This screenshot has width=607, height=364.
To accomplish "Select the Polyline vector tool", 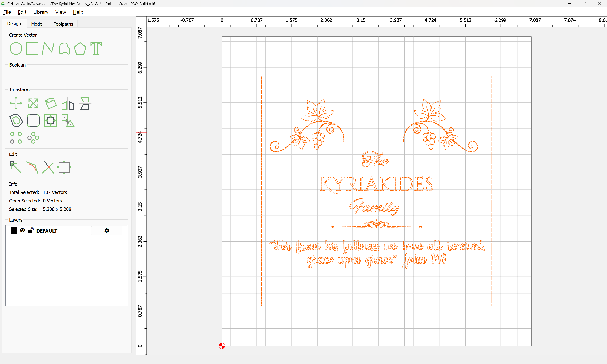I will [48, 48].
